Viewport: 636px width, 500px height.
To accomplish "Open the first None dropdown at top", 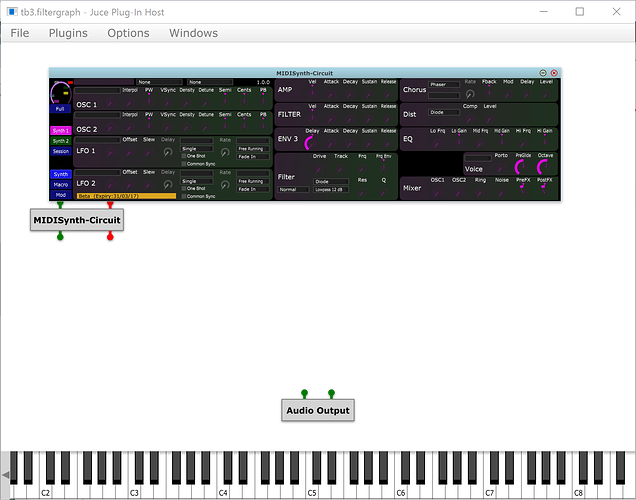I will 159,82.
